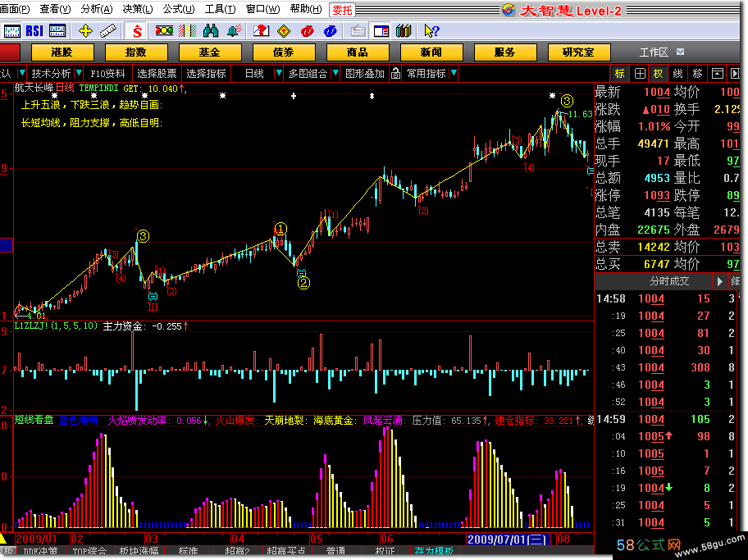Select the ruler measurement tool
The height and width of the screenshot is (560, 748).
click(109, 31)
